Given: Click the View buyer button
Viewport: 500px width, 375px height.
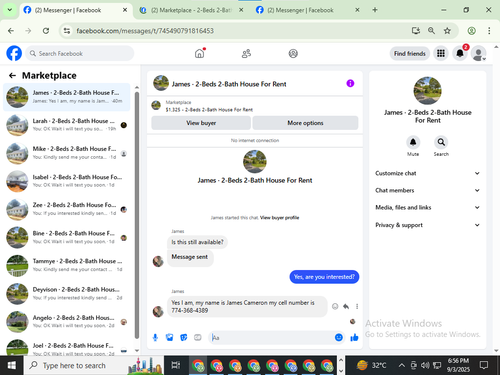Looking at the screenshot, I should click(x=201, y=123).
